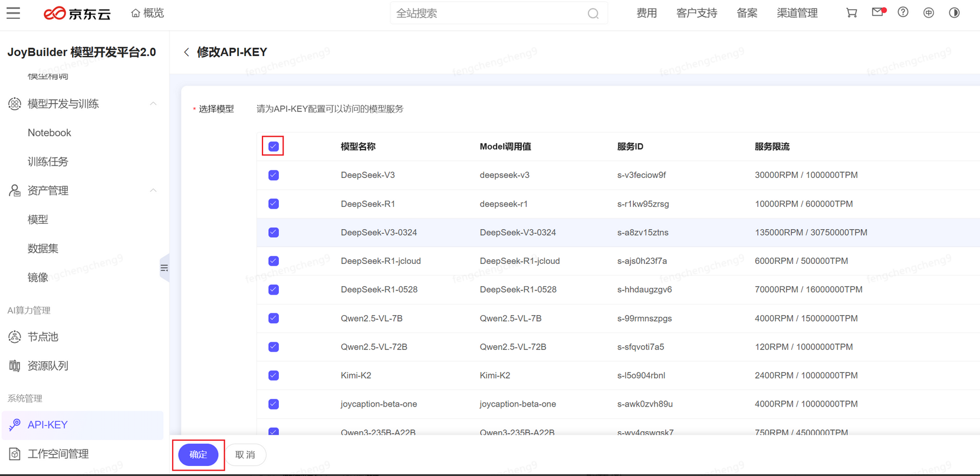Uncheck the DeepSeek-V3-0324 row checkbox

(274, 232)
